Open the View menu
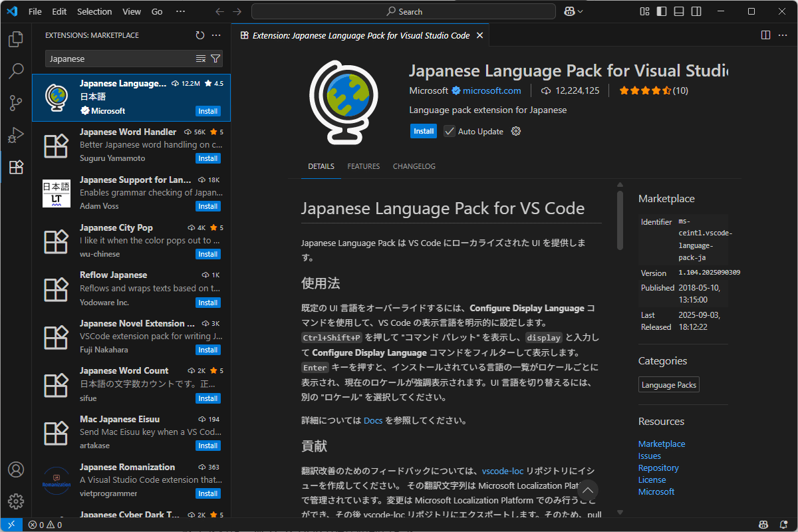This screenshot has width=798, height=532. pos(131,11)
